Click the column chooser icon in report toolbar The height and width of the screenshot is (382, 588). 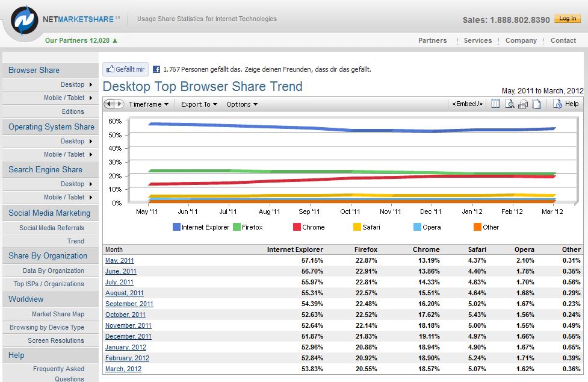[x=495, y=104]
